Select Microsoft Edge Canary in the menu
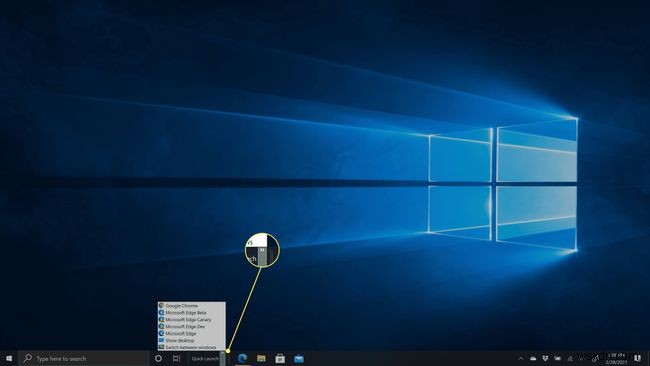This screenshot has height=366, width=650. tap(192, 320)
